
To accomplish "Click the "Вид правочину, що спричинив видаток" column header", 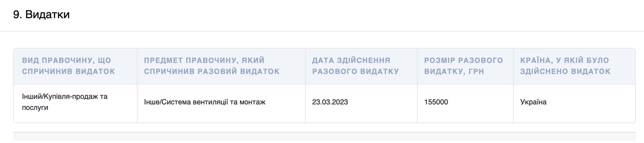I will pyautogui.click(x=68, y=66).
